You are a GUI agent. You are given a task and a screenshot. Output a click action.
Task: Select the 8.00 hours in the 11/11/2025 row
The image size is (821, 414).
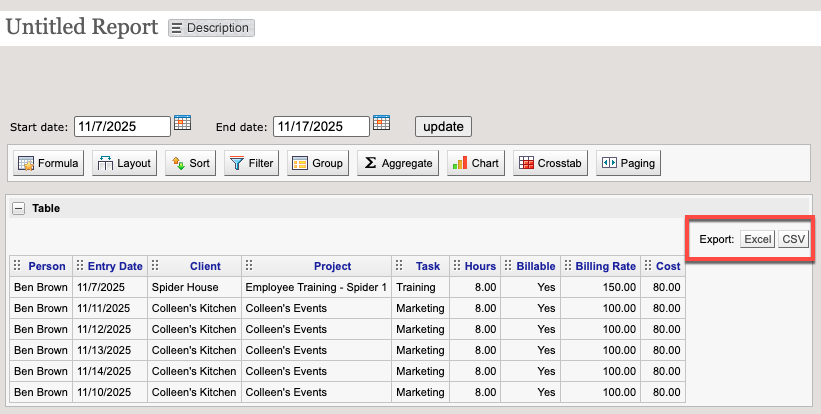tap(475, 308)
